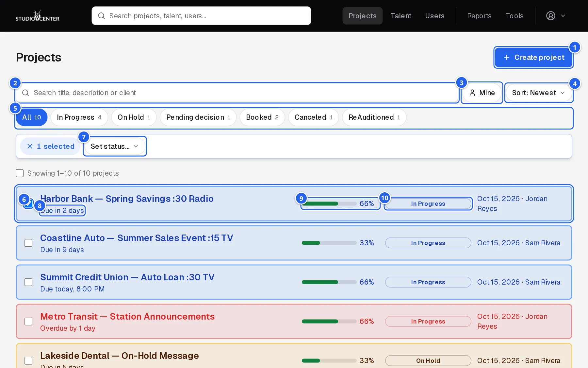Filter by Canceled status tab

pyautogui.click(x=314, y=117)
